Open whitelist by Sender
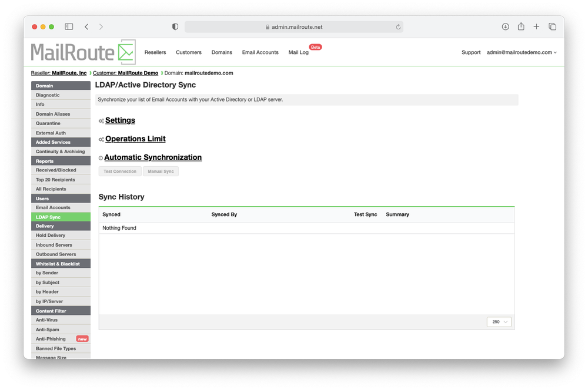Image resolution: width=588 pixels, height=390 pixels. [61, 273]
